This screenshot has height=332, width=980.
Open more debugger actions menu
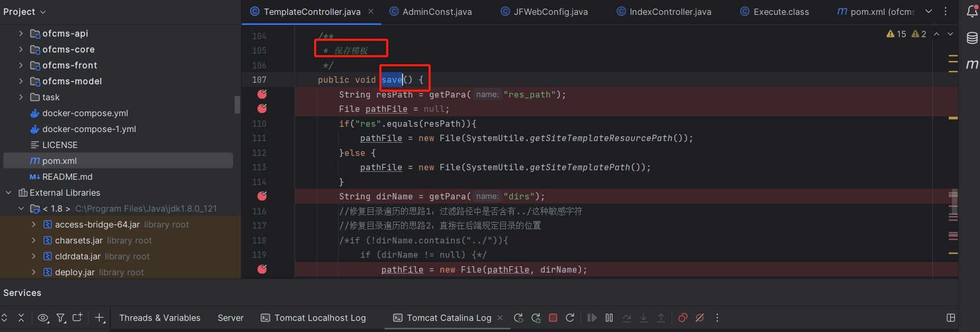click(x=717, y=318)
